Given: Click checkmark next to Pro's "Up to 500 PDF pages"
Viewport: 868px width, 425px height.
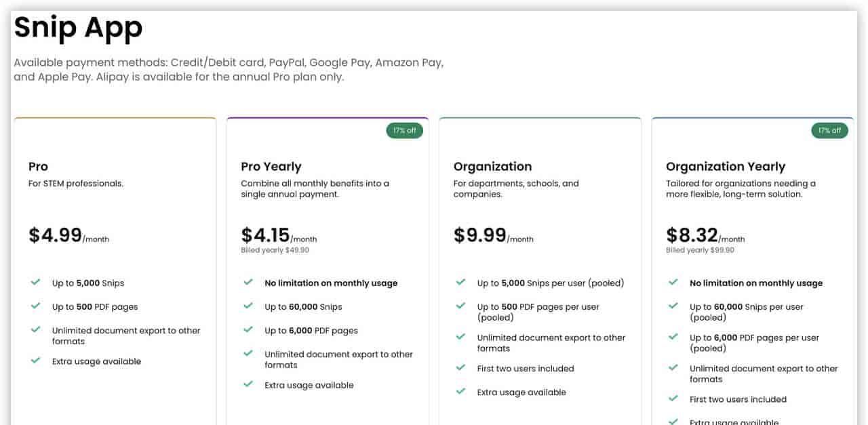Looking at the screenshot, I should [x=35, y=306].
